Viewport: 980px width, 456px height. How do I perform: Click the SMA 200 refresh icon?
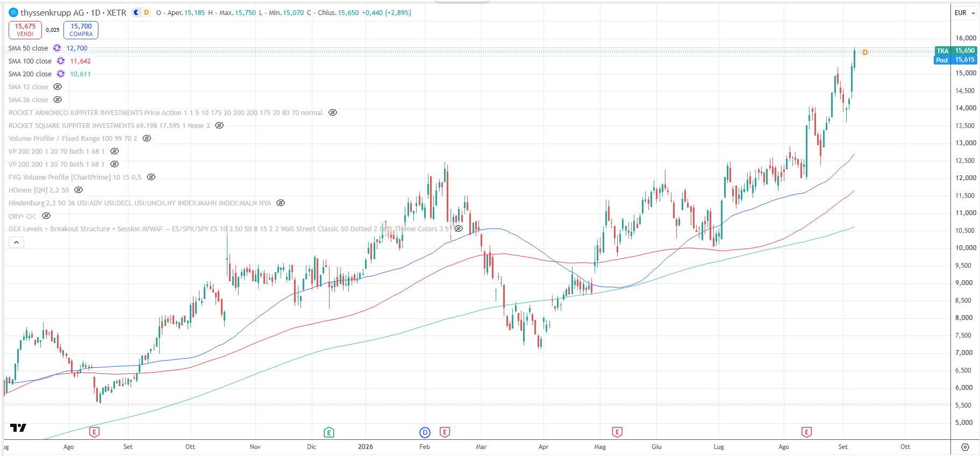[61, 74]
